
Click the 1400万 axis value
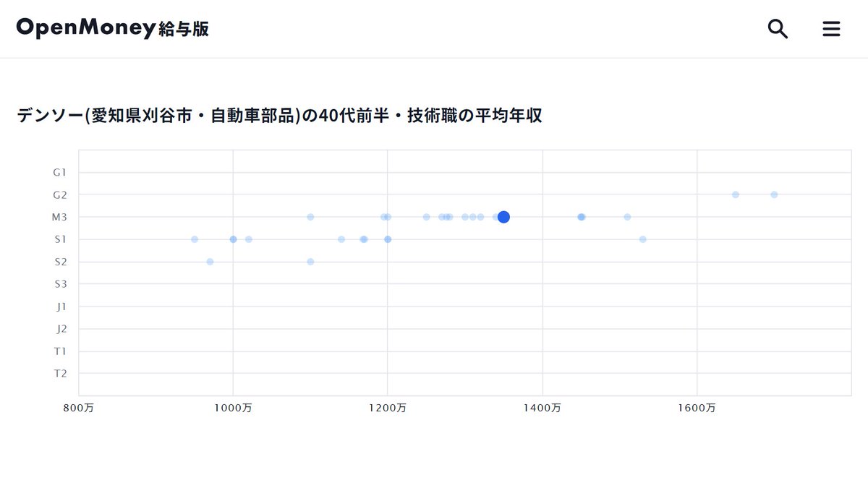[x=542, y=408]
